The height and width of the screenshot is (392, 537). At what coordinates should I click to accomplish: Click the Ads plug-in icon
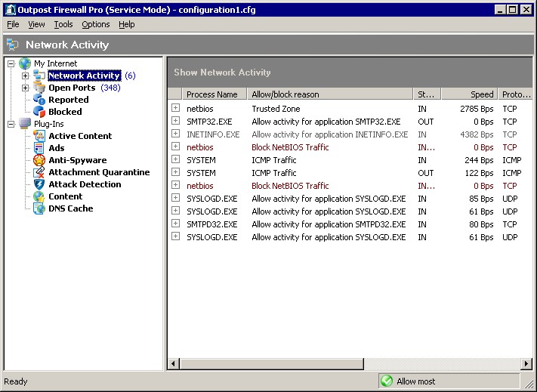[39, 148]
